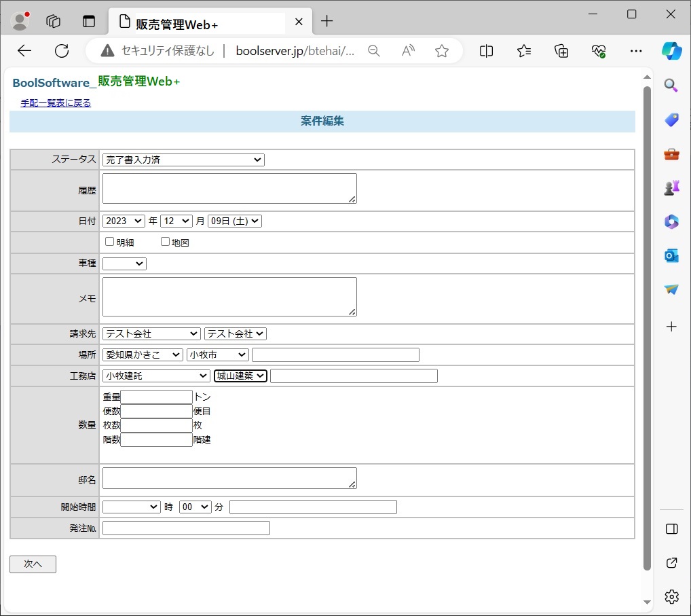The height and width of the screenshot is (616, 691).
Task: Click the 枚数 input field
Action: 156,425
